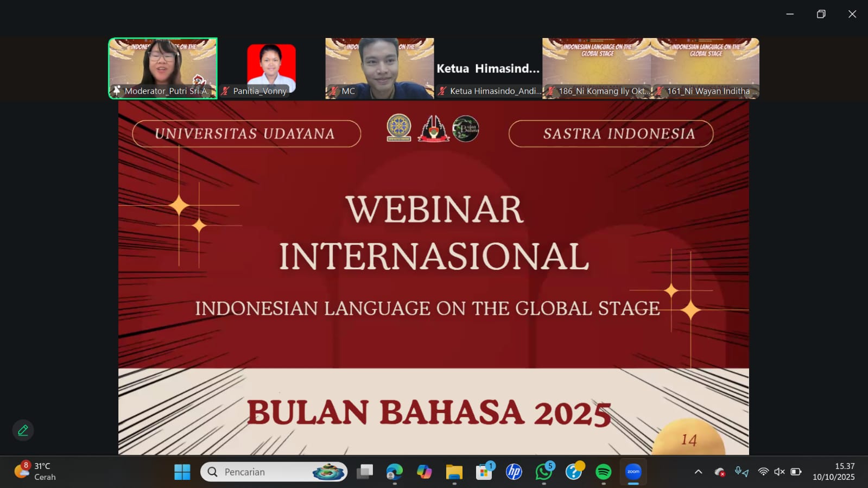Toggle the muted speaker volume icon
This screenshot has height=488, width=868.
tap(779, 472)
